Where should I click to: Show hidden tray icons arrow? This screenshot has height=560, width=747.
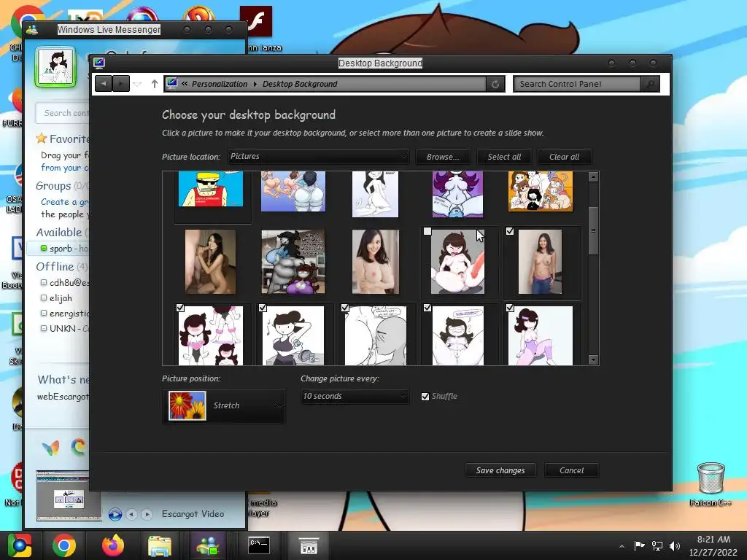tap(622, 546)
